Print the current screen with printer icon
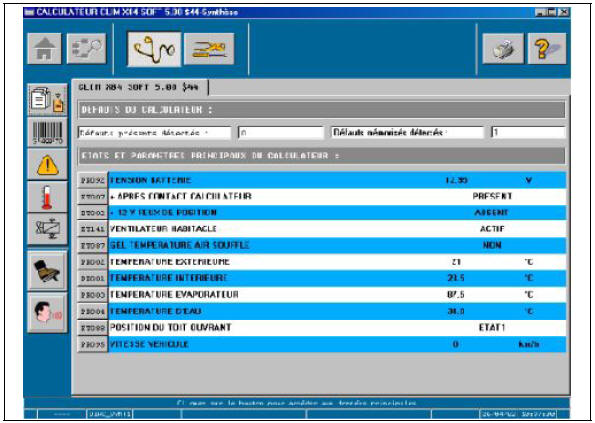This screenshot has width=595, height=423. point(503,49)
